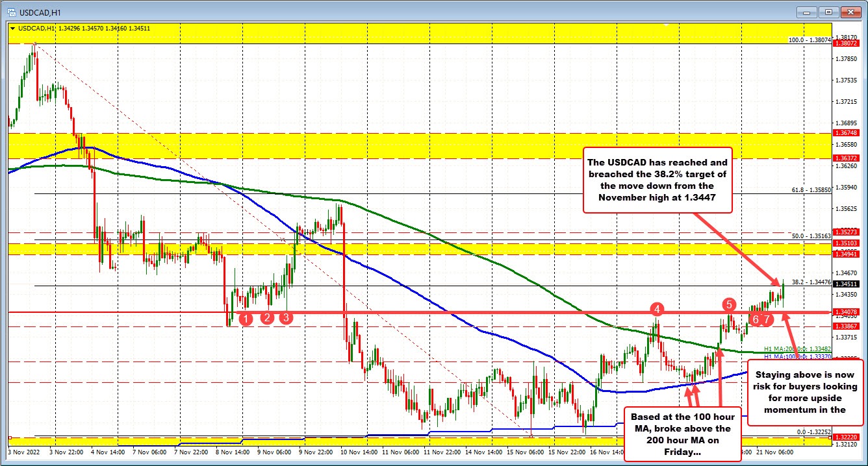Select the red 1.32220 price label
The width and height of the screenshot is (868, 466).
(847, 438)
